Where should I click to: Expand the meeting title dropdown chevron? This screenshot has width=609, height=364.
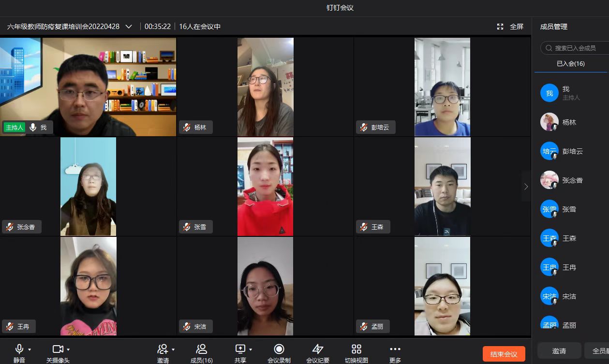pyautogui.click(x=129, y=27)
